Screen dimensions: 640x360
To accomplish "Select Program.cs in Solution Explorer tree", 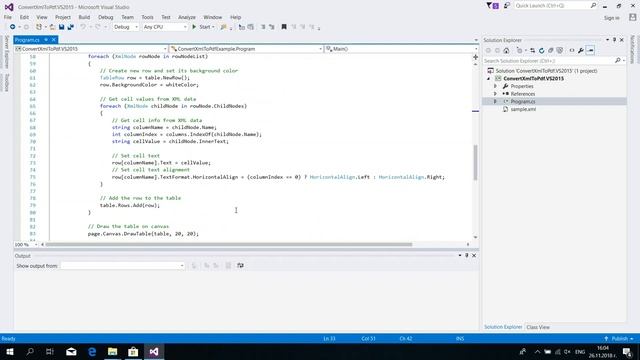I will pos(523,102).
